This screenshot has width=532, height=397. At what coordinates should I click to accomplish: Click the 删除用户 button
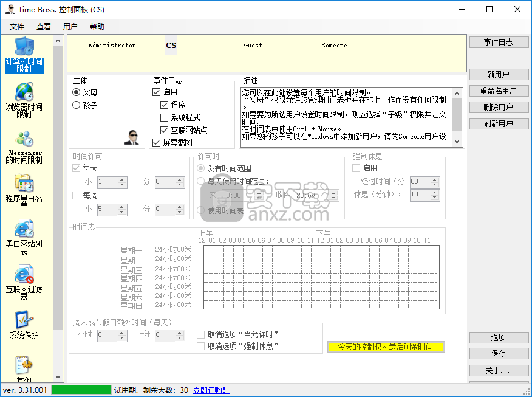[x=499, y=107]
